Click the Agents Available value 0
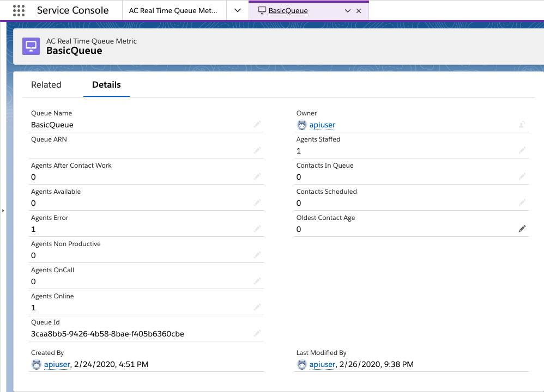This screenshot has height=392, width=544. point(33,203)
